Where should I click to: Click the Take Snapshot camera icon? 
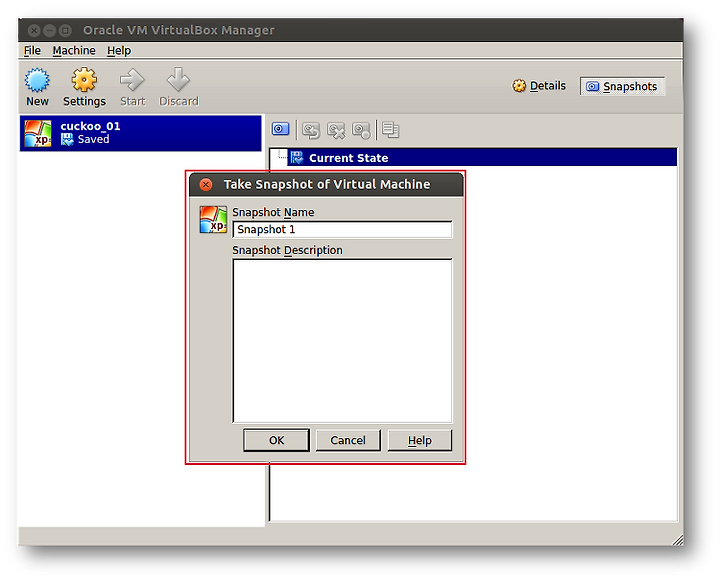point(280,129)
